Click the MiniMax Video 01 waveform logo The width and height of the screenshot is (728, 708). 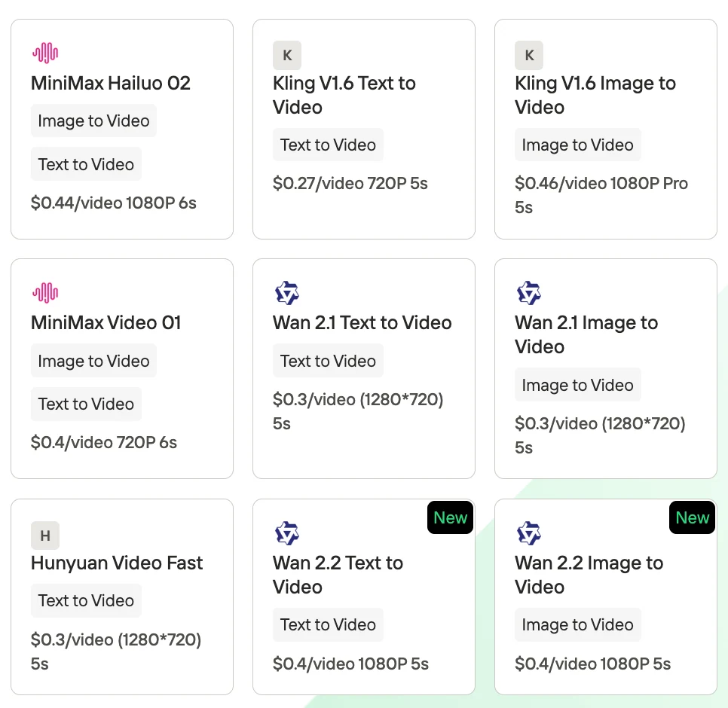coord(45,293)
